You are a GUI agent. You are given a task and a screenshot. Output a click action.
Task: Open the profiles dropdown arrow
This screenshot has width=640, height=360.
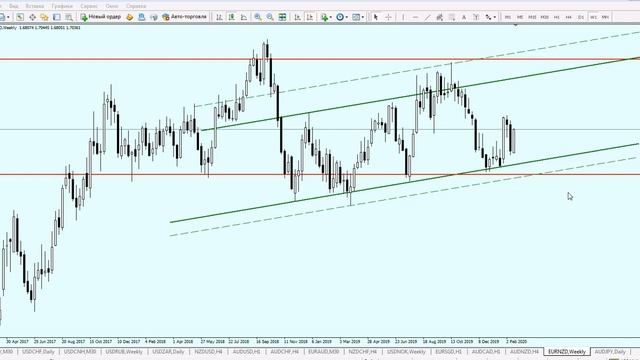click(x=8, y=17)
